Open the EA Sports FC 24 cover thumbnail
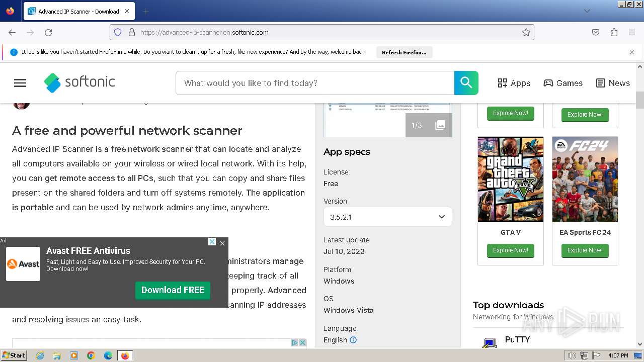 pyautogui.click(x=585, y=179)
